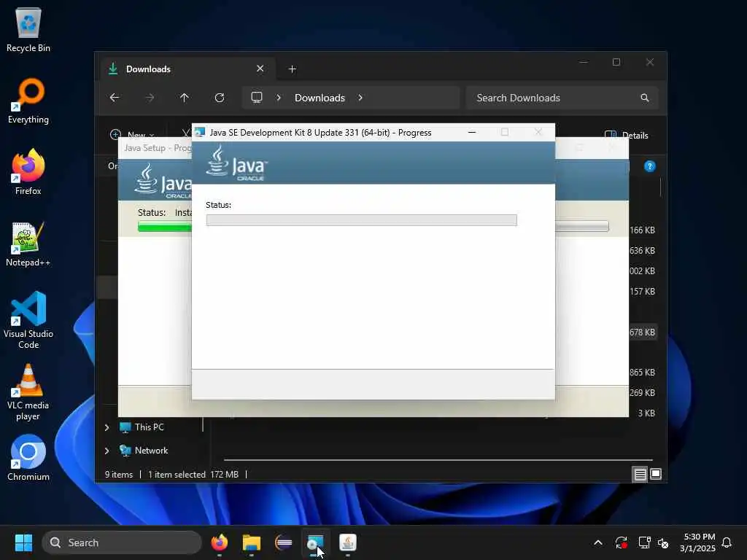The width and height of the screenshot is (747, 560).
Task: Close the Downloads tab
Action: 260,69
